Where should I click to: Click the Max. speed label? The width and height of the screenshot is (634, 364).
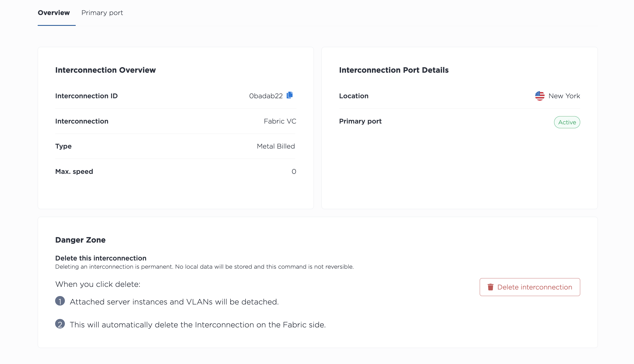pos(74,171)
